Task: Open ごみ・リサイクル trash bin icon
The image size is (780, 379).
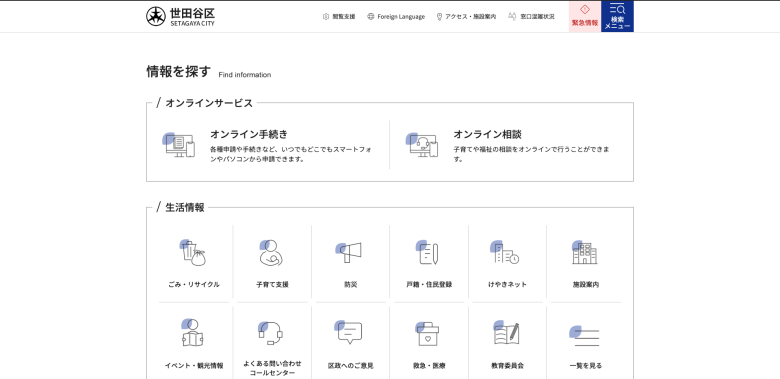Action: click(x=193, y=253)
